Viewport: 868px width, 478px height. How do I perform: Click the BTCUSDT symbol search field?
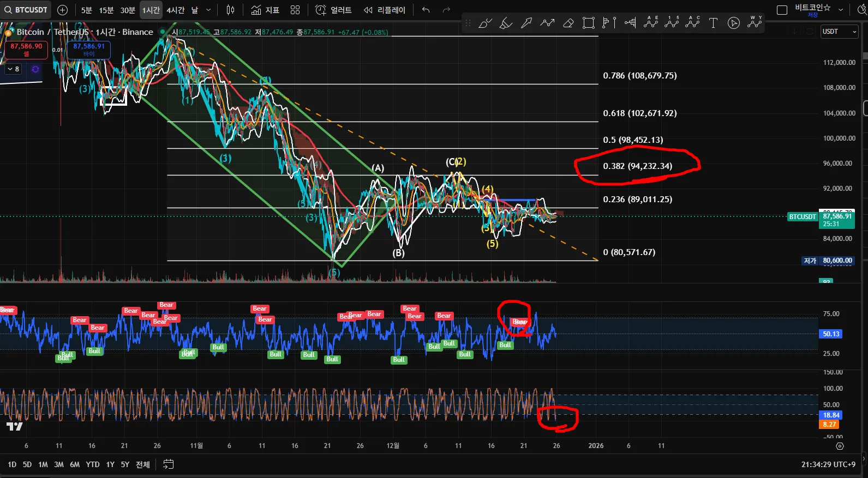pyautogui.click(x=26, y=10)
